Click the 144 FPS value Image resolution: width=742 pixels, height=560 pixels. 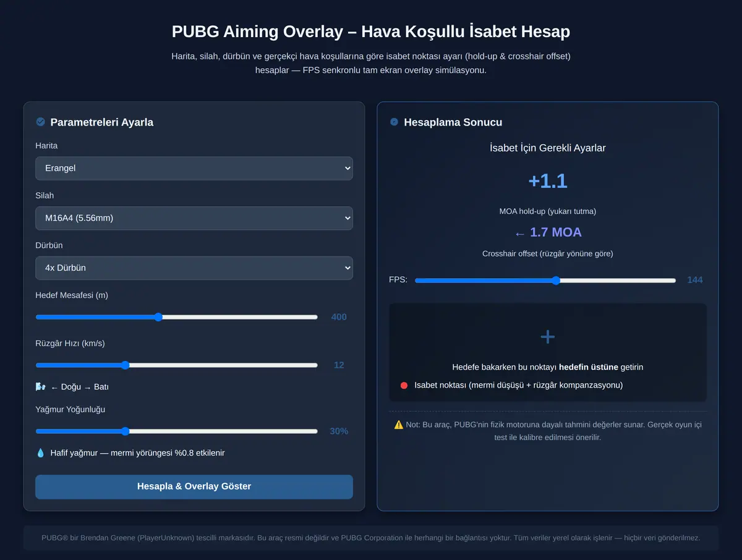click(695, 280)
